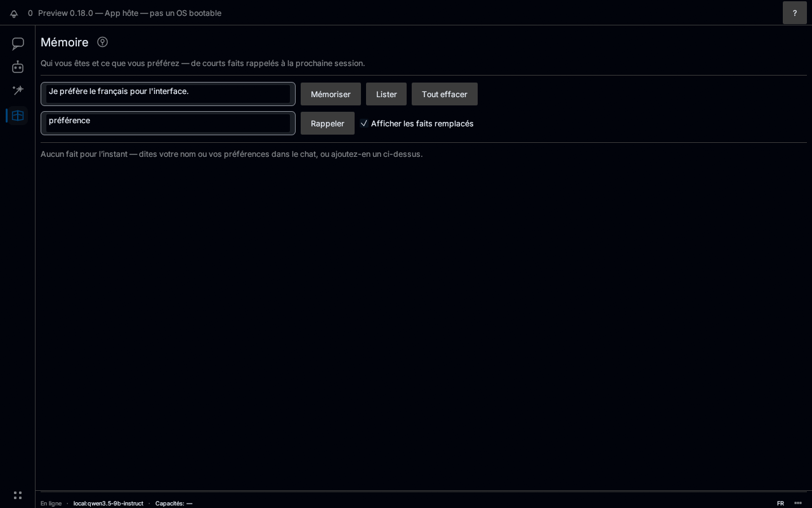Open the four-dot apps grid icon

[18, 495]
